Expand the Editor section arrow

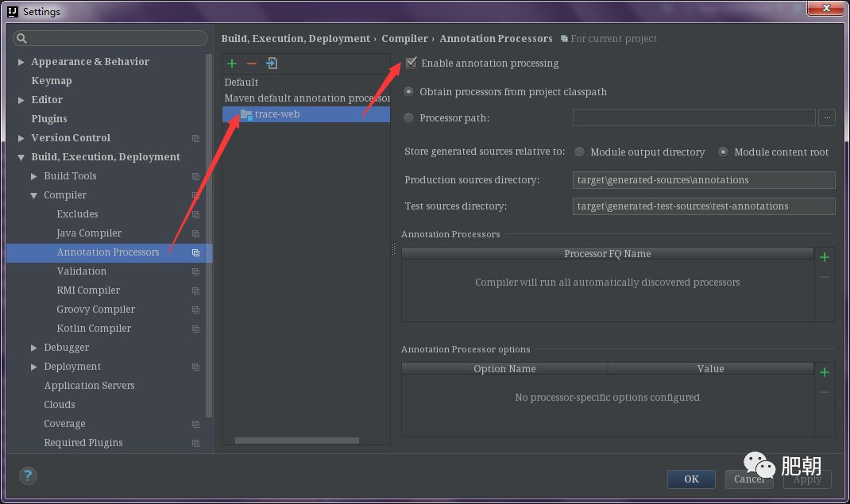[x=21, y=99]
